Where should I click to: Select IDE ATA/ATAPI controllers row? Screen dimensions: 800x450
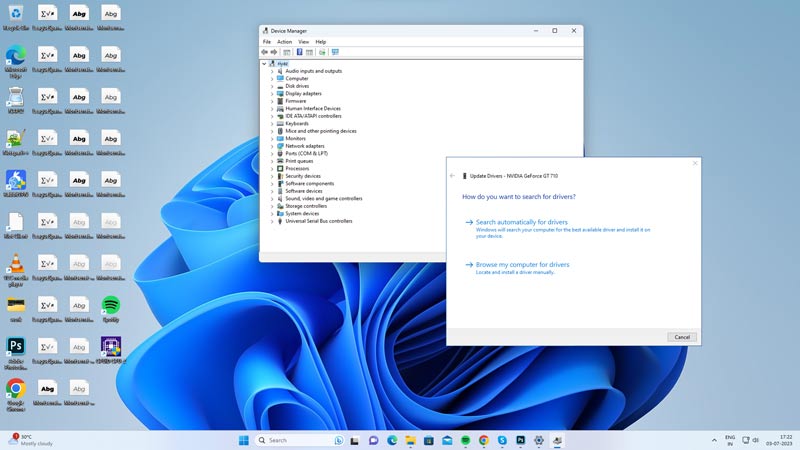pos(313,116)
